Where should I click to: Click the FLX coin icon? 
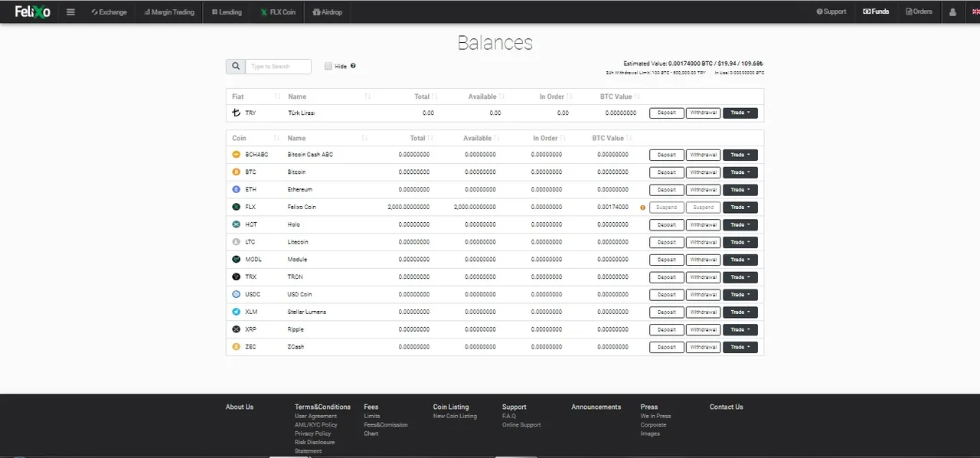click(x=236, y=207)
